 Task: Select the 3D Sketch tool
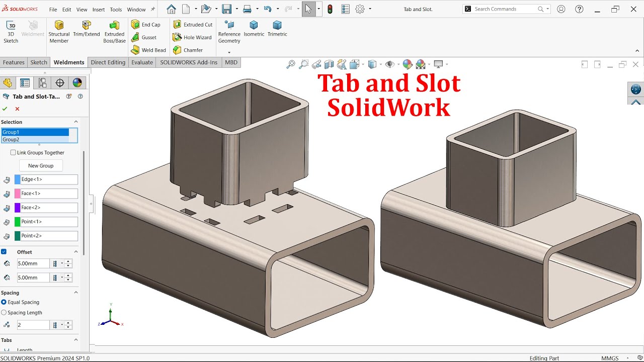tap(11, 32)
